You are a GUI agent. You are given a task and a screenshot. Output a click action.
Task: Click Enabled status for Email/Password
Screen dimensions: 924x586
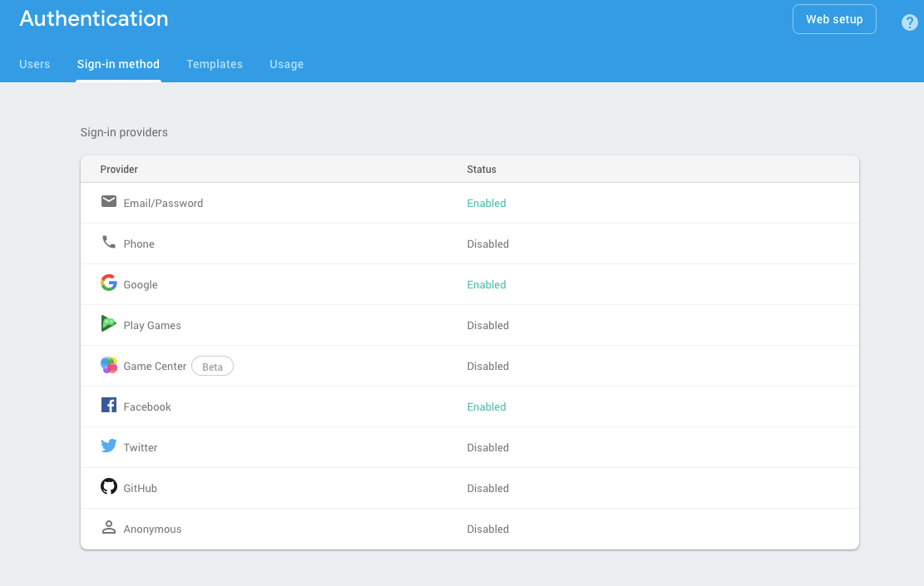[487, 203]
